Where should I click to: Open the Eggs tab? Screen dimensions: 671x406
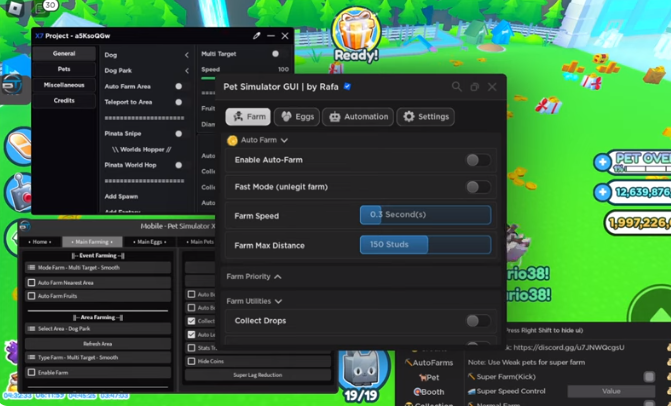(x=297, y=117)
